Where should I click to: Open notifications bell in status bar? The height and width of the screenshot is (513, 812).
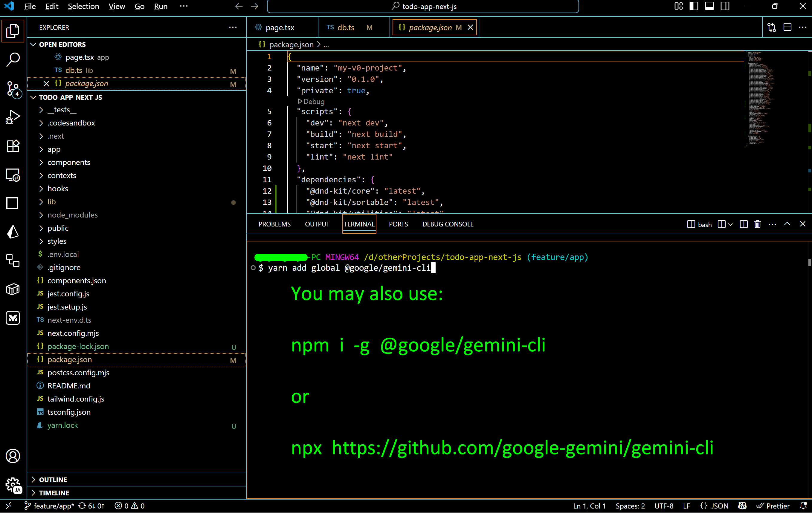coord(803,506)
